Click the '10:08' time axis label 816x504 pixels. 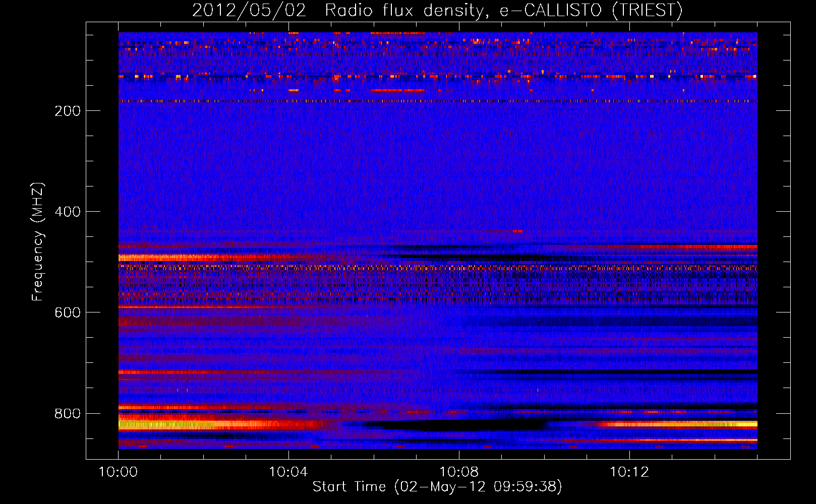click(459, 472)
